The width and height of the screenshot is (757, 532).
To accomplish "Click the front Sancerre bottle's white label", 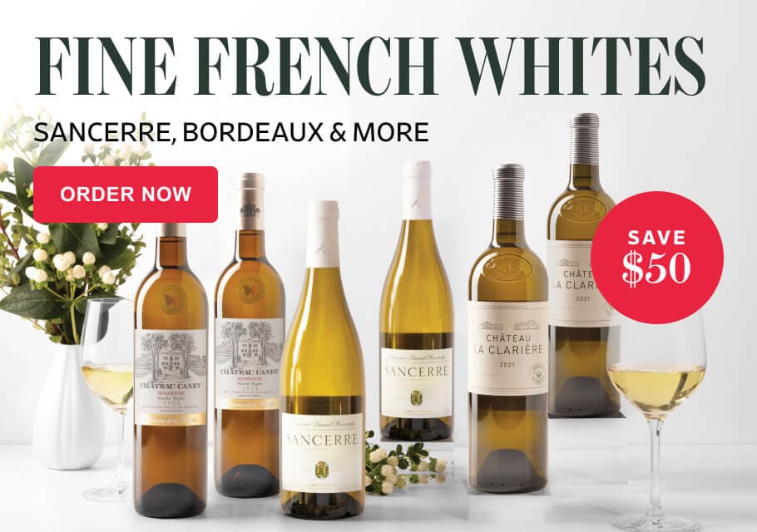I will tap(322, 452).
